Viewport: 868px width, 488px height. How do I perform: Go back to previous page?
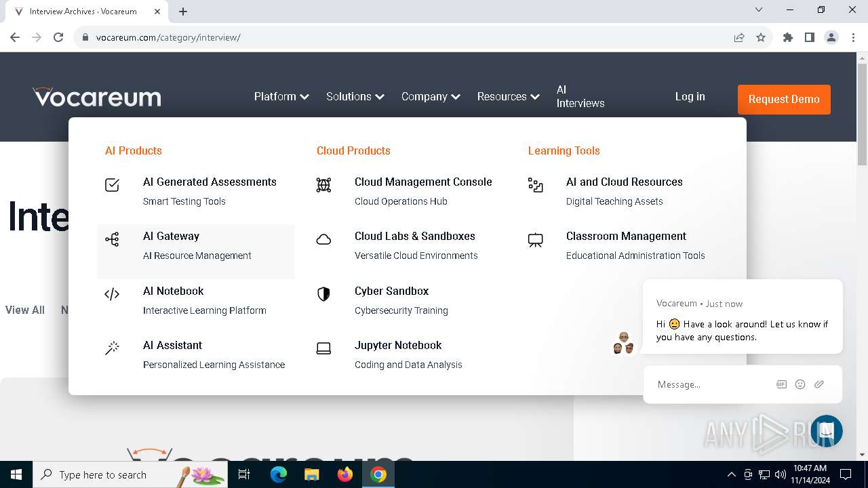[x=15, y=37]
